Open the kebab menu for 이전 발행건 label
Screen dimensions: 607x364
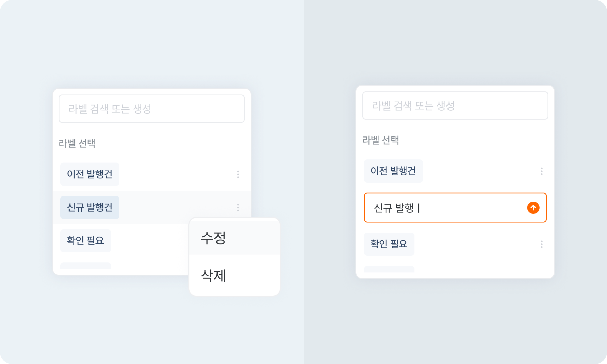click(238, 174)
